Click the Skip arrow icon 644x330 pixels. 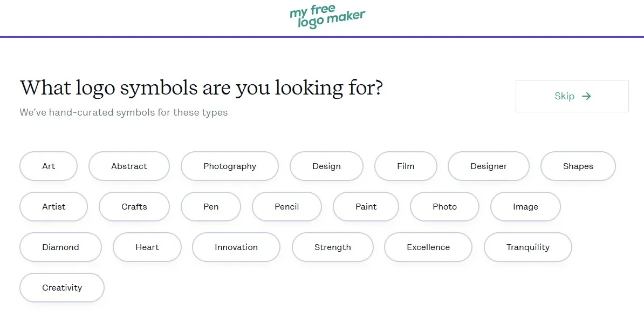[586, 96]
